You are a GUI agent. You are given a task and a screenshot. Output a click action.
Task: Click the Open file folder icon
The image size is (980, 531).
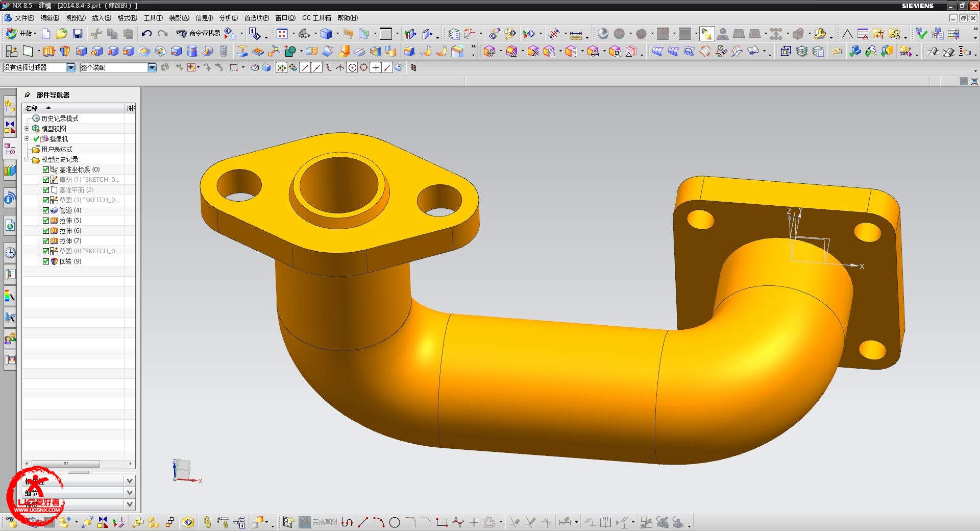pos(62,34)
